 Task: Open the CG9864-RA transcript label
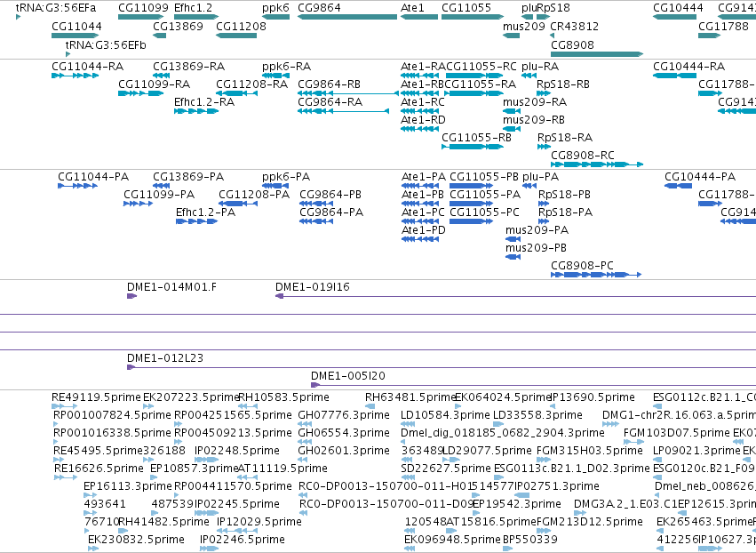point(330,102)
